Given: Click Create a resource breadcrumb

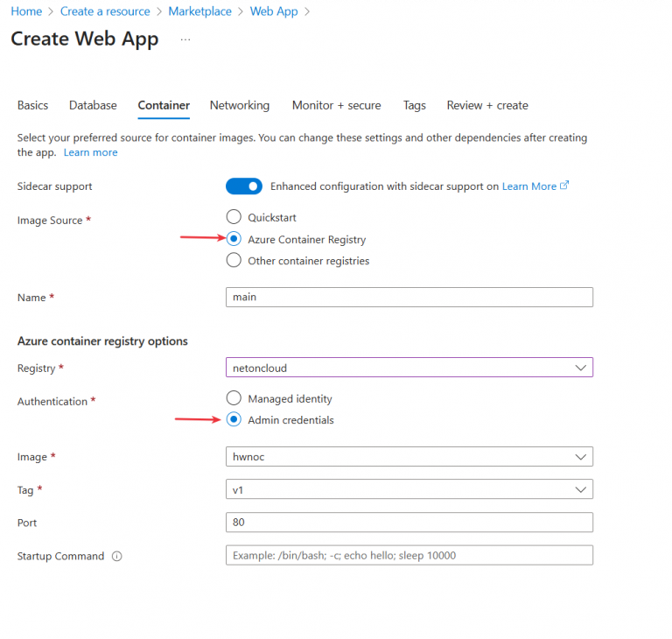Looking at the screenshot, I should 105,11.
